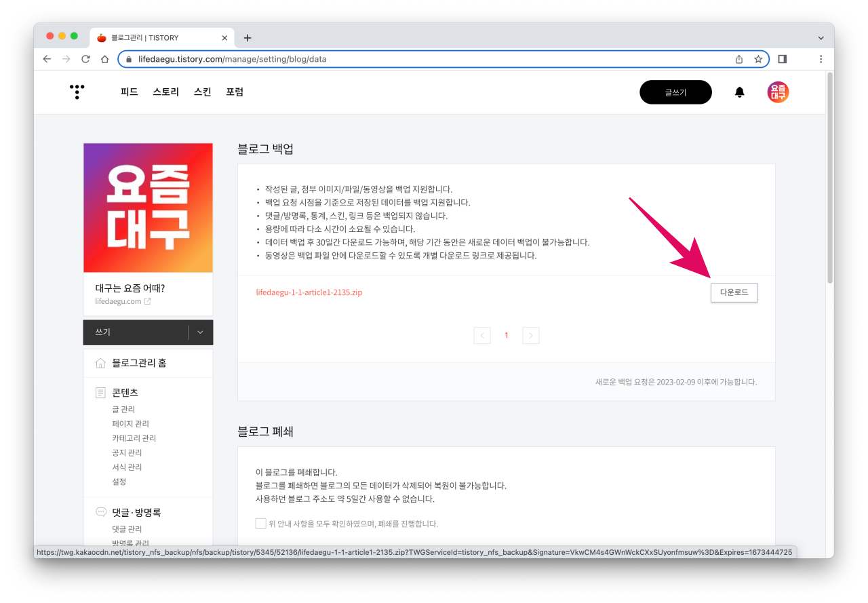
Task: Open the 요즘대구 profile avatar
Action: (x=777, y=92)
